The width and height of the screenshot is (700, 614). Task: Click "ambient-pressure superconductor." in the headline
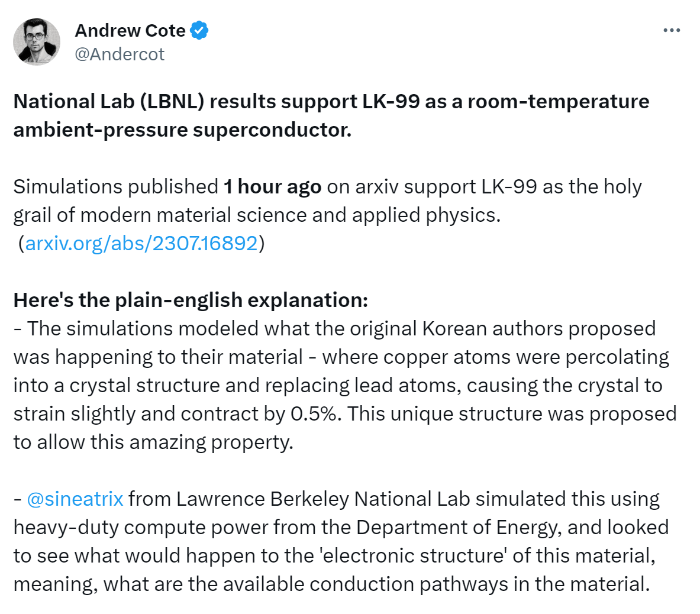click(x=182, y=130)
